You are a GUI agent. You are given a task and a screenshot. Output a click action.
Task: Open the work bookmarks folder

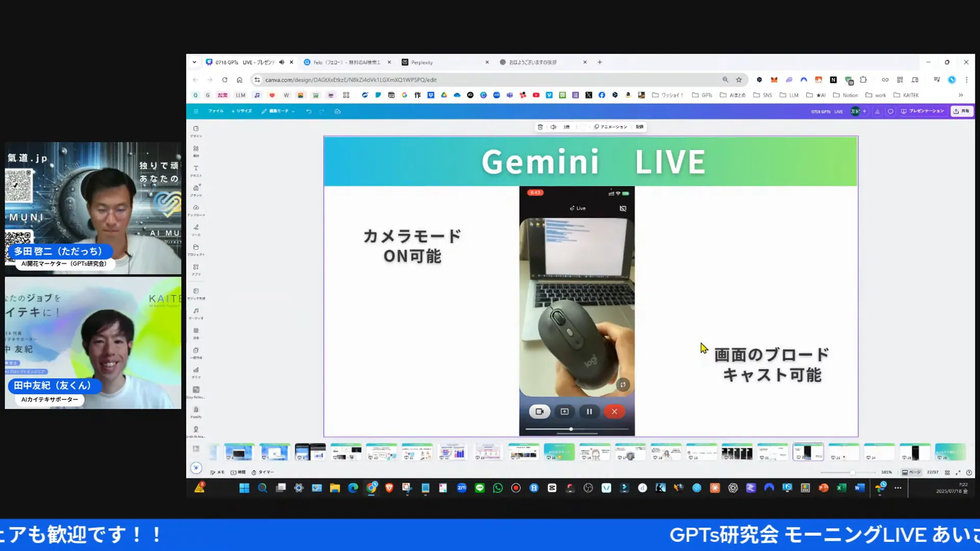click(876, 95)
